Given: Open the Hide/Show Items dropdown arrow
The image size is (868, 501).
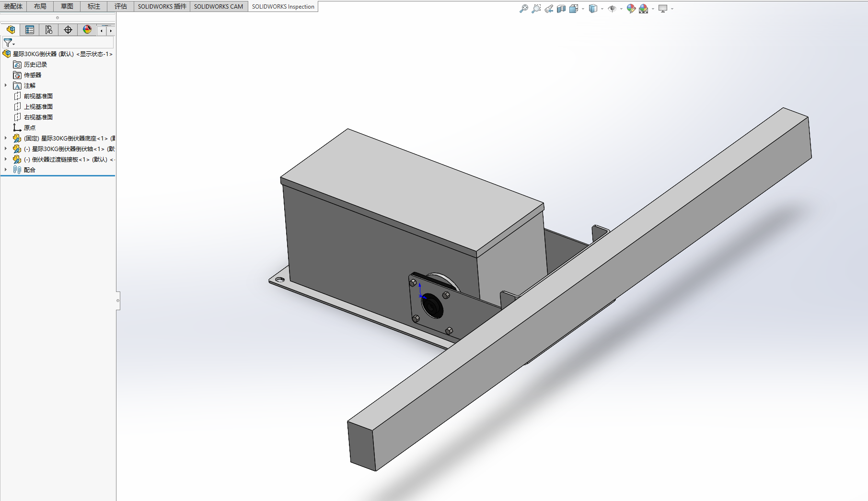Looking at the screenshot, I should (621, 9).
